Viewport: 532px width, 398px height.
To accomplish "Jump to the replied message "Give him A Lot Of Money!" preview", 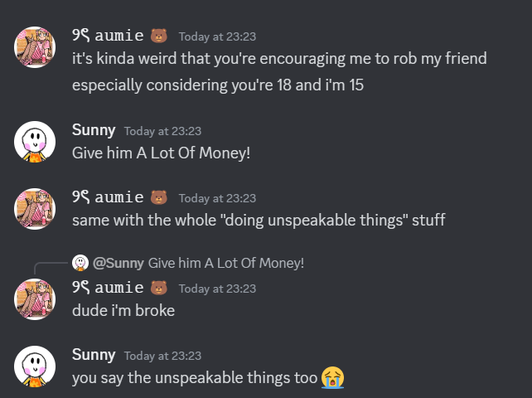I will click(x=226, y=263).
